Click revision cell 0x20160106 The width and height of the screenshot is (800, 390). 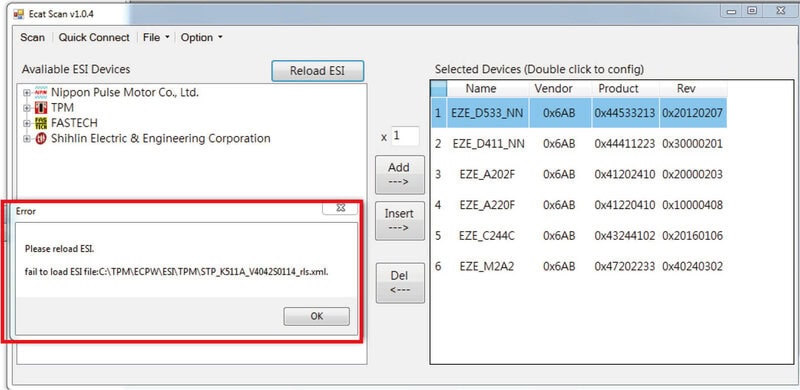[x=692, y=236]
